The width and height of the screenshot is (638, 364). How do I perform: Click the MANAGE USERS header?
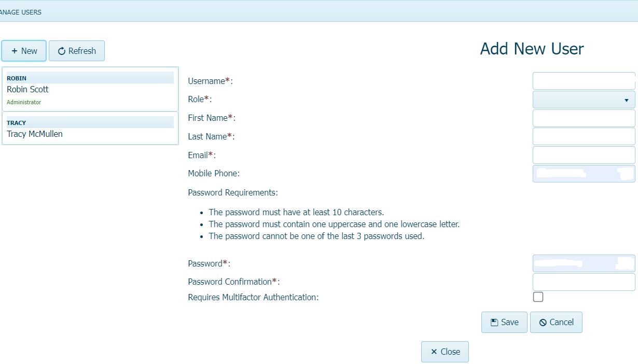click(21, 12)
